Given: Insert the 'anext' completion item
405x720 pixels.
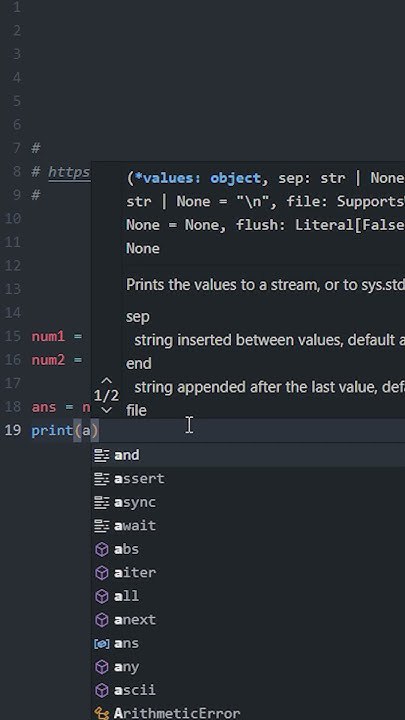Looking at the screenshot, I should pyautogui.click(x=248, y=620).
